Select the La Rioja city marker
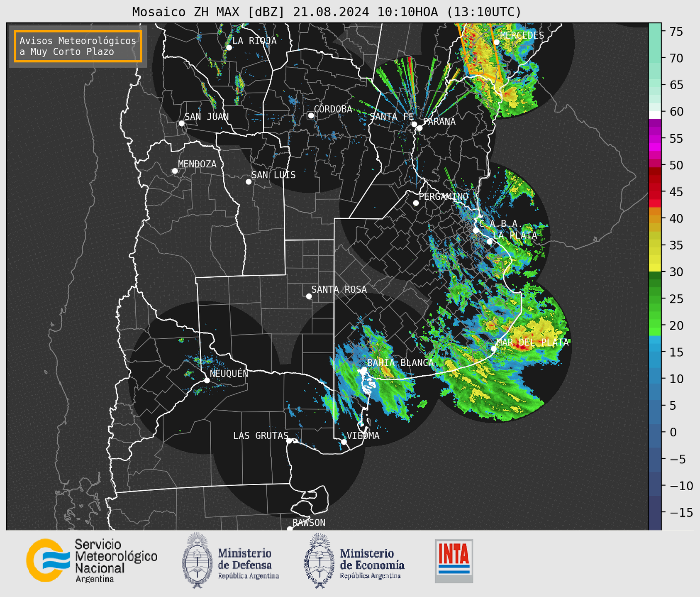This screenshot has height=597, width=700. (x=229, y=48)
